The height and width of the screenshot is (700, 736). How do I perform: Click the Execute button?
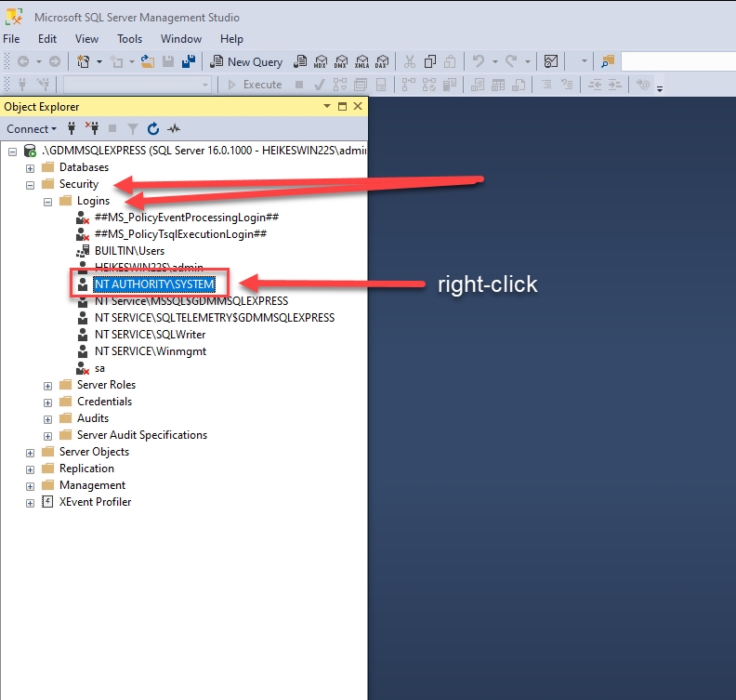[x=256, y=85]
